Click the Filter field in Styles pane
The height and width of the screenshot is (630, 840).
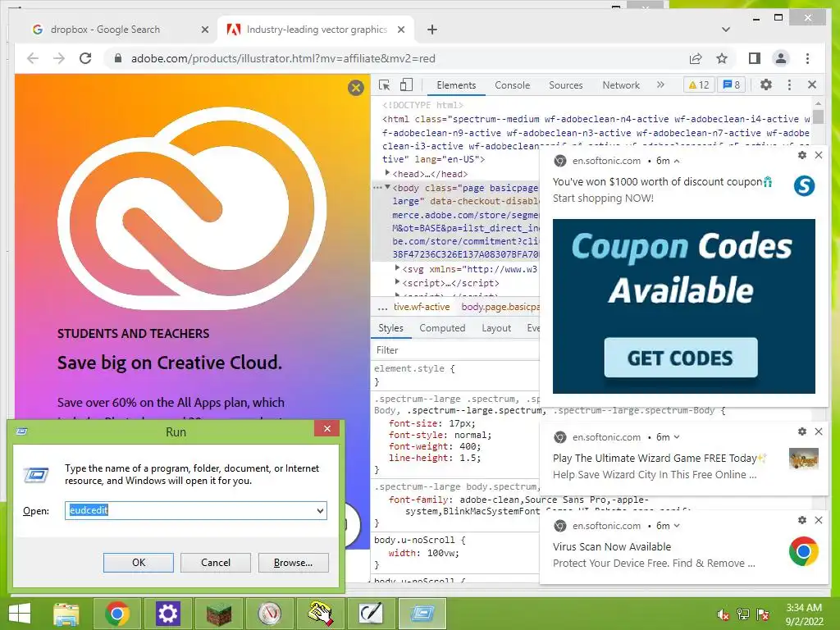(455, 349)
